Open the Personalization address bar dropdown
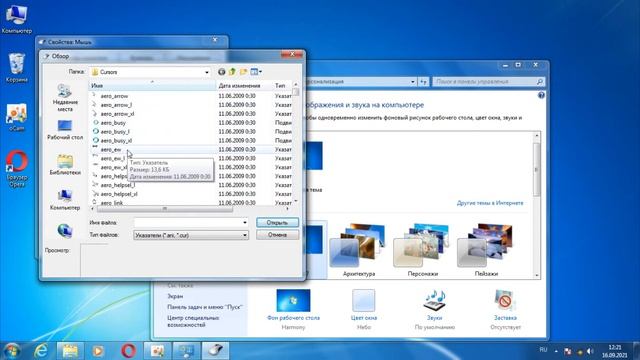640x360 pixels. click(x=413, y=82)
